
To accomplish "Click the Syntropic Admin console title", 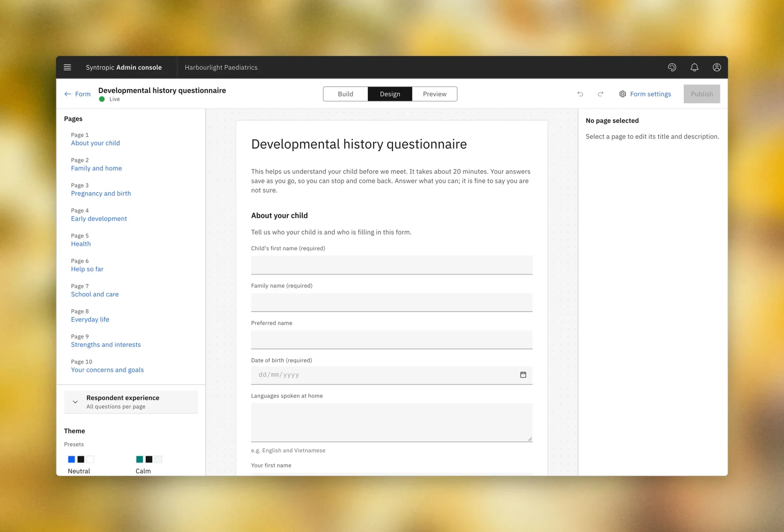I will pos(124,67).
